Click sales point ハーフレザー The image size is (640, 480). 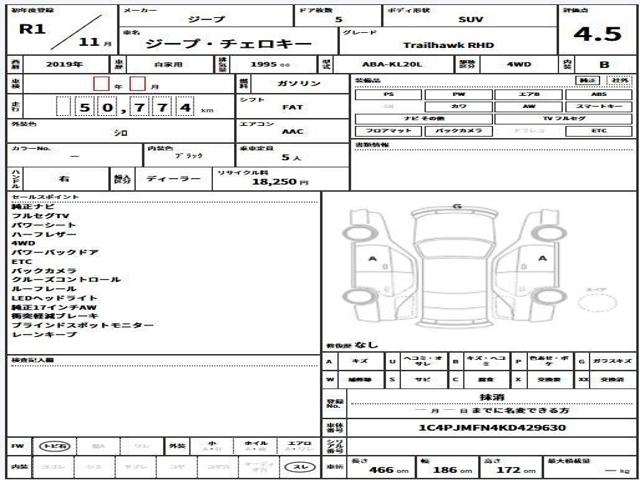tap(44, 235)
